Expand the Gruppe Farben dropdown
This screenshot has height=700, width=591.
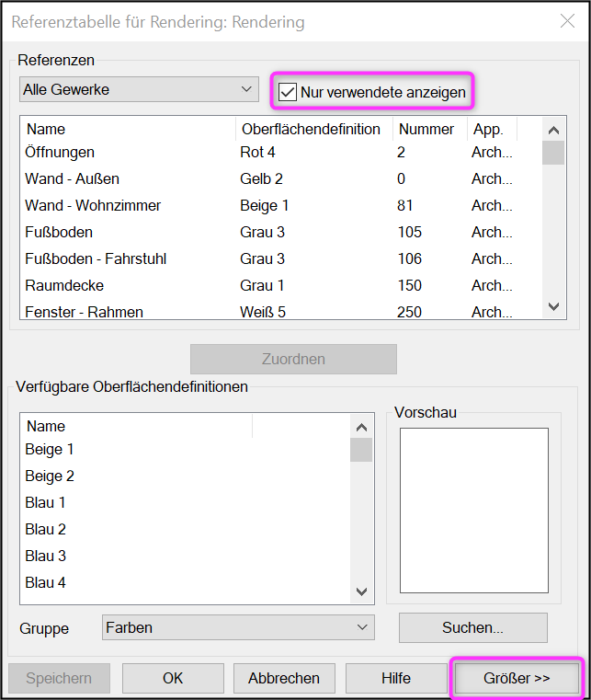(x=238, y=627)
